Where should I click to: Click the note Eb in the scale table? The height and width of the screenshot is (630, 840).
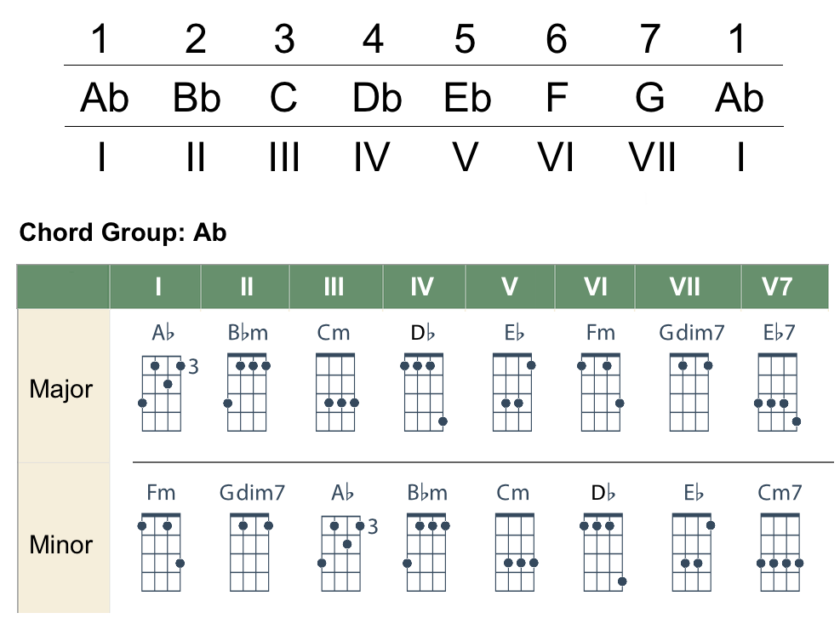pyautogui.click(x=467, y=99)
